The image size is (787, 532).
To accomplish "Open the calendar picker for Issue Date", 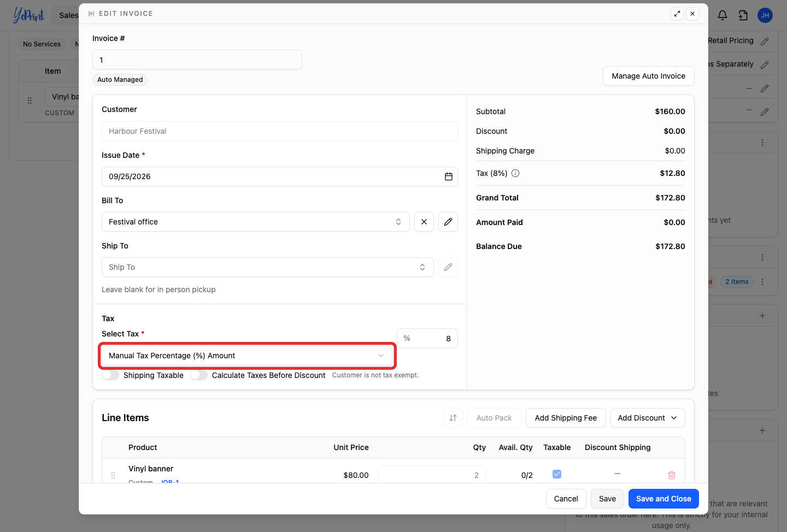I will tap(449, 176).
